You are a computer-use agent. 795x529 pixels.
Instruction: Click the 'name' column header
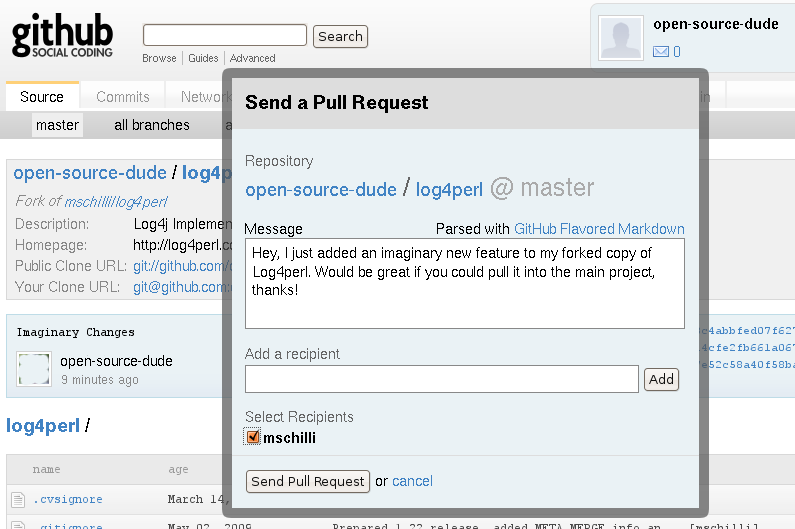[x=46, y=470]
